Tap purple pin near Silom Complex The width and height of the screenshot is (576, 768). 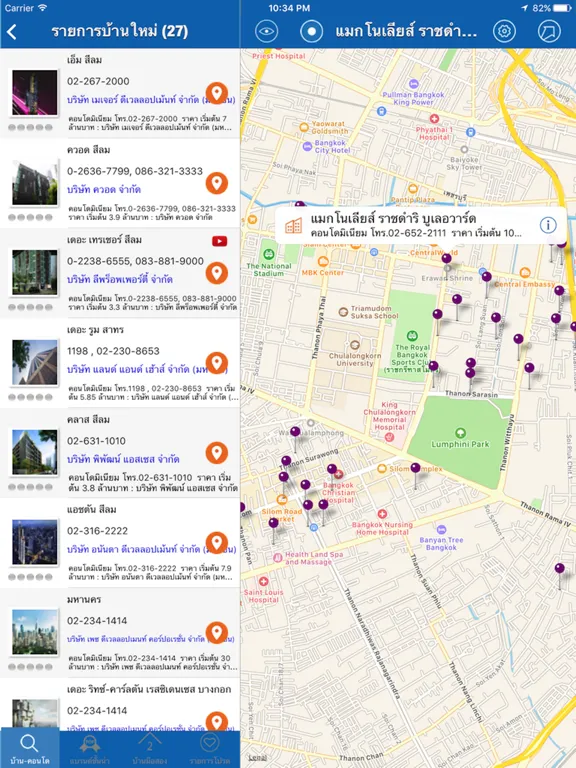(x=415, y=469)
